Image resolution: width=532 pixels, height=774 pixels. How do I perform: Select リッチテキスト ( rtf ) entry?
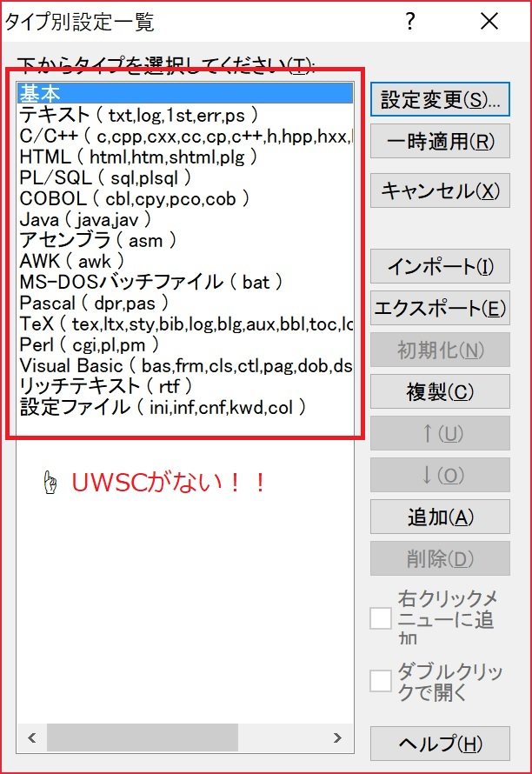185,386
